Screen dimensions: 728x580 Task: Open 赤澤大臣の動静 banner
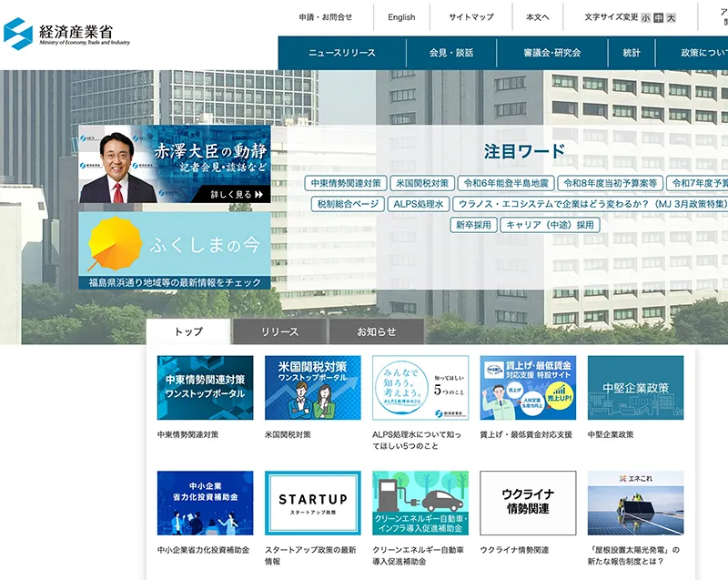(175, 164)
